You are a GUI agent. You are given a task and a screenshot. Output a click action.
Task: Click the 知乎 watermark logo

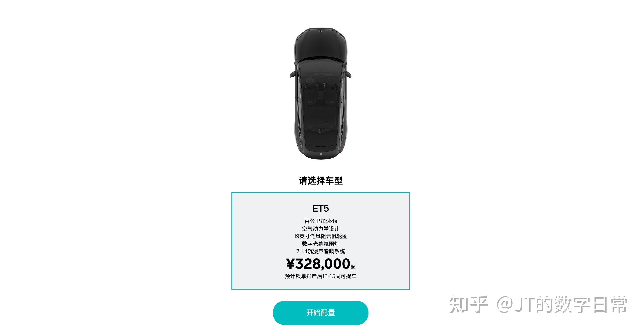[469, 304]
